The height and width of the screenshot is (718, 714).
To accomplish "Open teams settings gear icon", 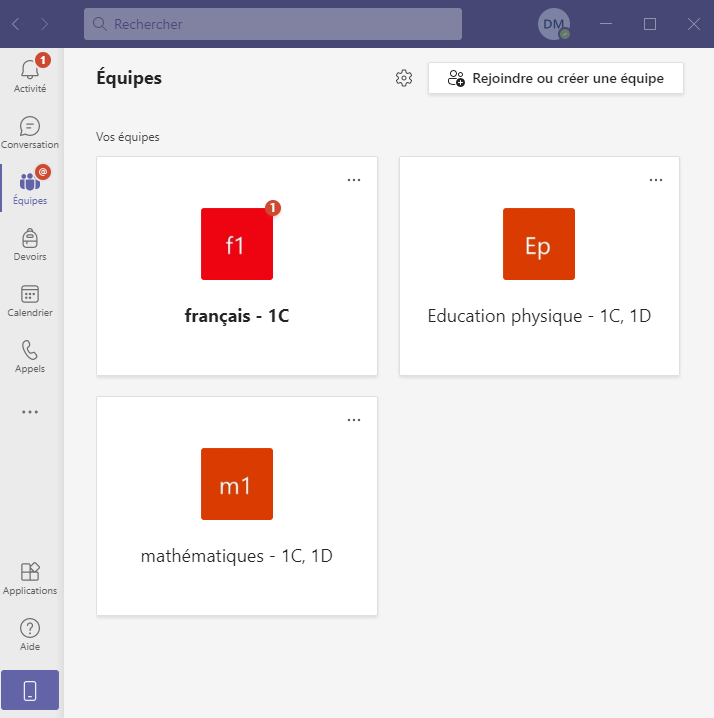I will pos(404,78).
